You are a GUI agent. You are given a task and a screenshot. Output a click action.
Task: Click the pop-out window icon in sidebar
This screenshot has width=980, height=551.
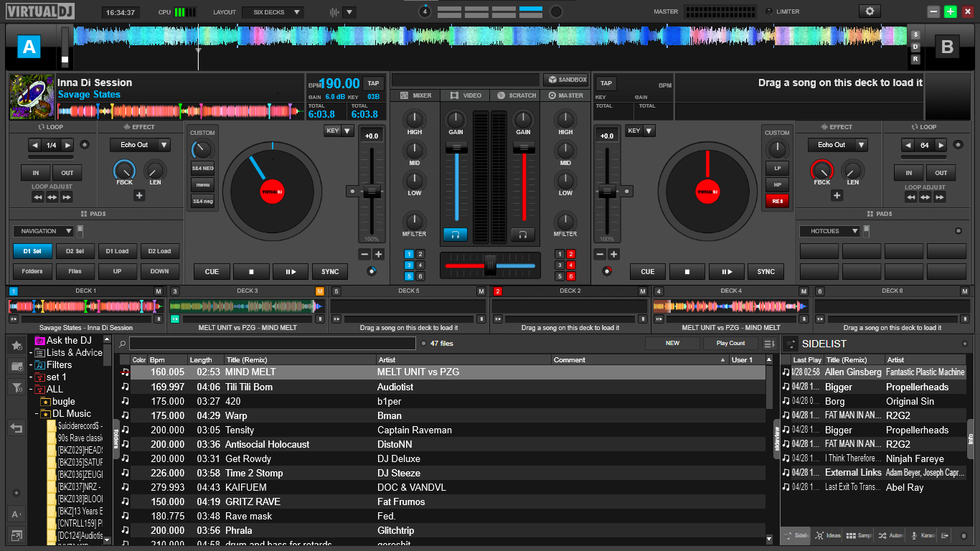click(x=17, y=535)
